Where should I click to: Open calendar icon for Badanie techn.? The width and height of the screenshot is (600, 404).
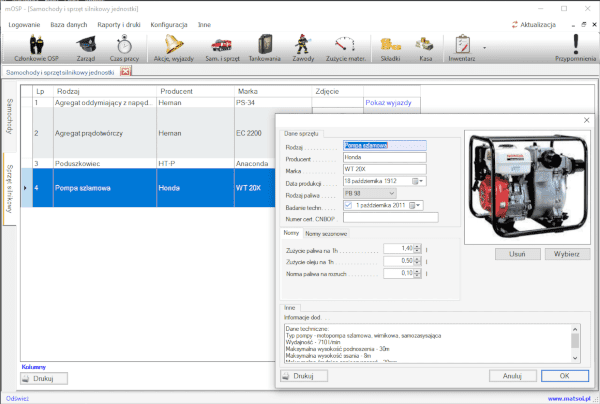[x=412, y=205]
